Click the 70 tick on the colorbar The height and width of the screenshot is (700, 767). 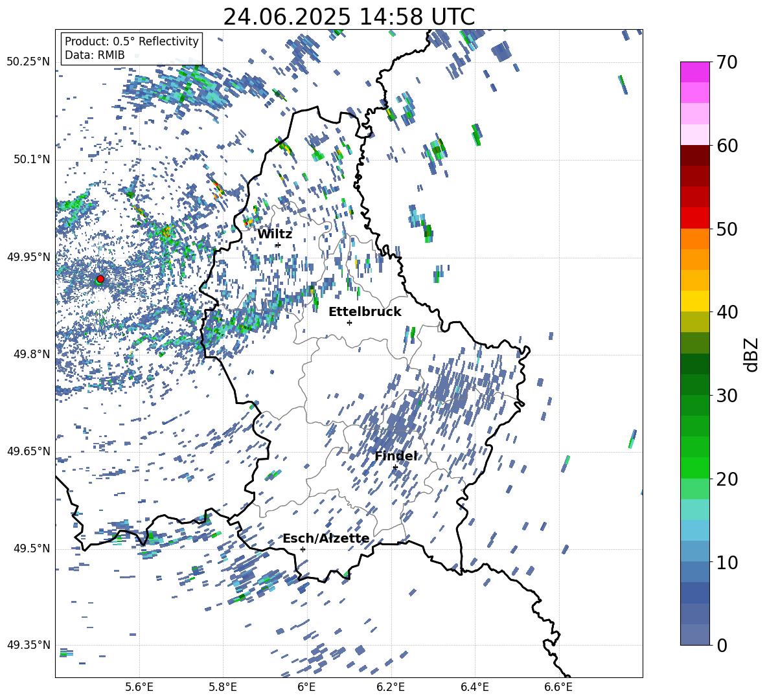click(x=726, y=63)
